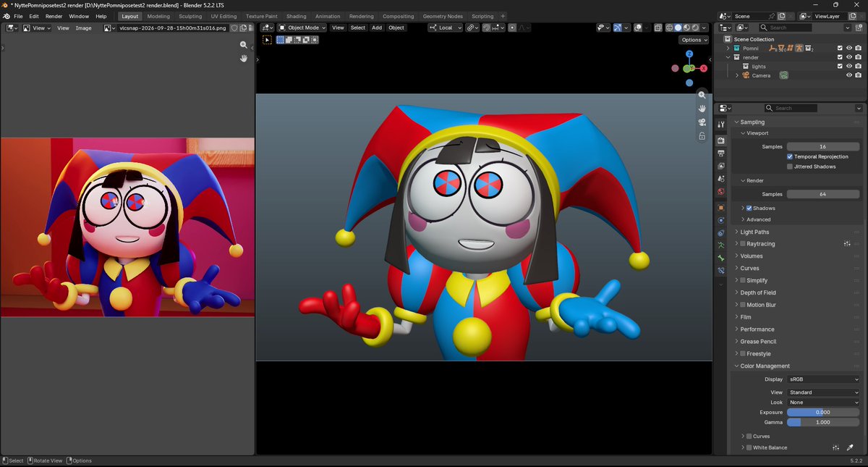Image resolution: width=868 pixels, height=467 pixels.
Task: Switch to solid viewport shading
Action: (x=678, y=28)
